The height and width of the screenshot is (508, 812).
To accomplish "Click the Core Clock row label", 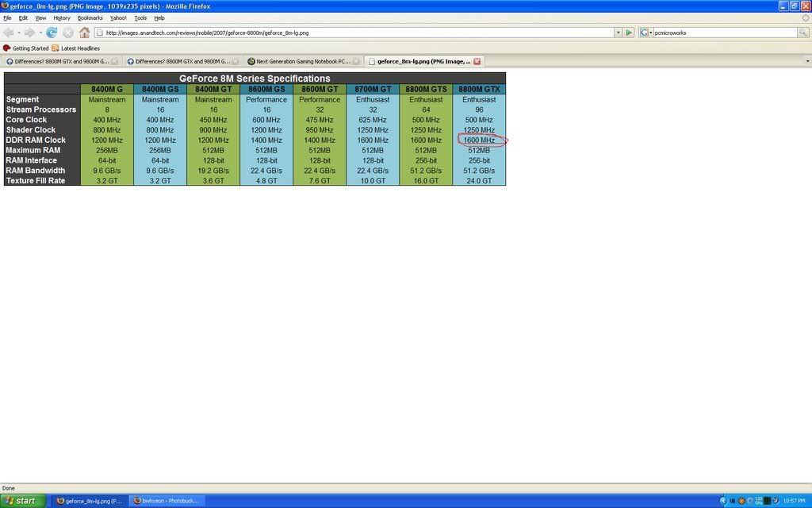I will click(x=26, y=120).
